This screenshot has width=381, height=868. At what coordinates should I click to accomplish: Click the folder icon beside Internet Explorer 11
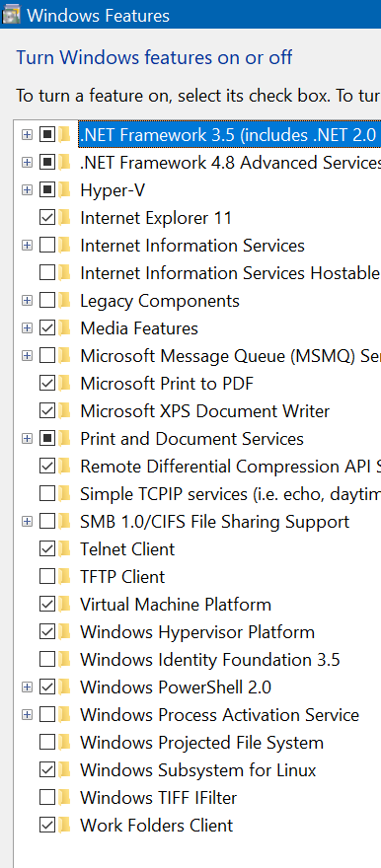(x=65, y=218)
